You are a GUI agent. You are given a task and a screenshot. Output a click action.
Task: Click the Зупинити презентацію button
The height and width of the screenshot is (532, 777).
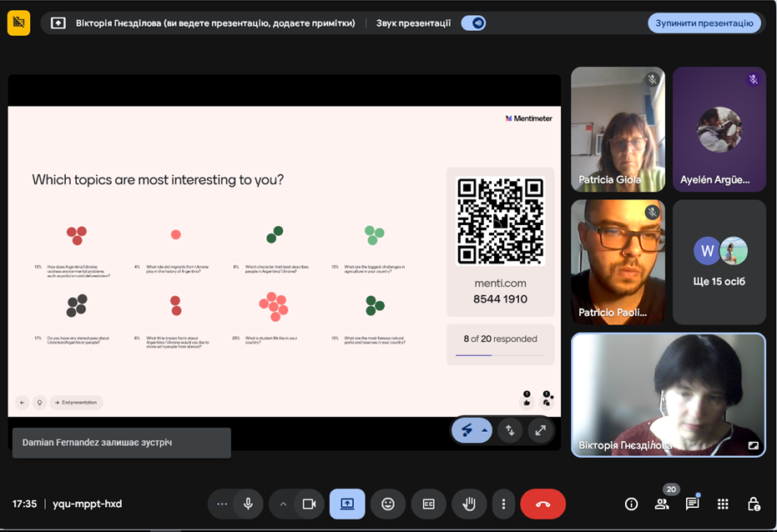click(x=704, y=23)
